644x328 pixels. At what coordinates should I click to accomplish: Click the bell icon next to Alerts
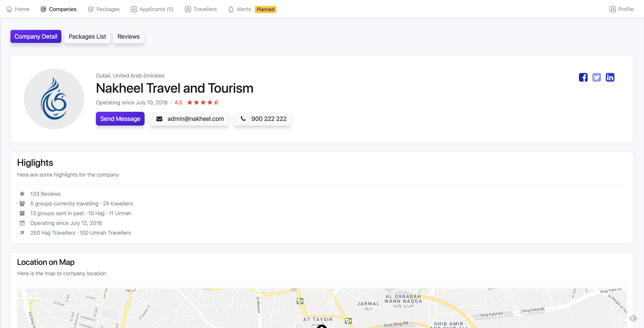231,9
